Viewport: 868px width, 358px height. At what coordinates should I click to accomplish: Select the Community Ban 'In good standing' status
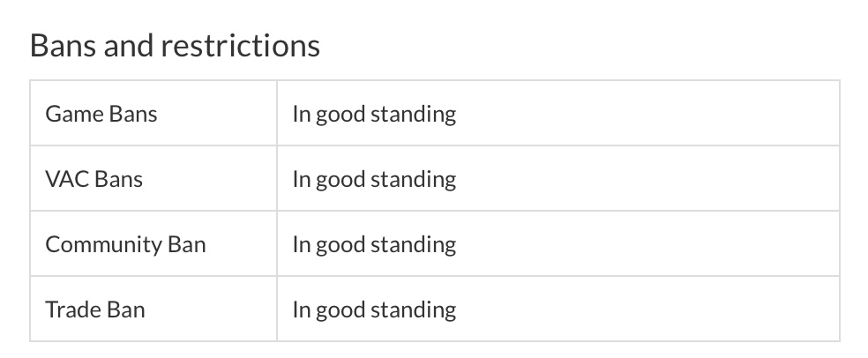pyautogui.click(x=374, y=244)
